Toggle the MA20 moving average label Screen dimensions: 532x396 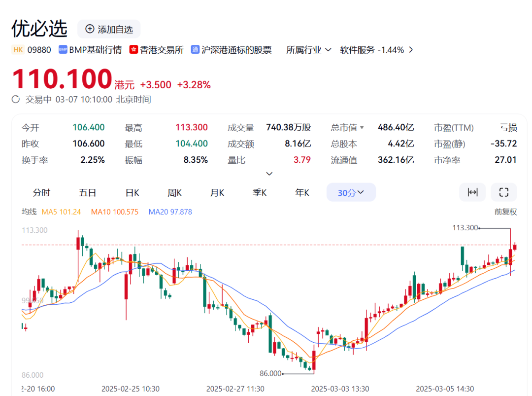[x=170, y=212]
